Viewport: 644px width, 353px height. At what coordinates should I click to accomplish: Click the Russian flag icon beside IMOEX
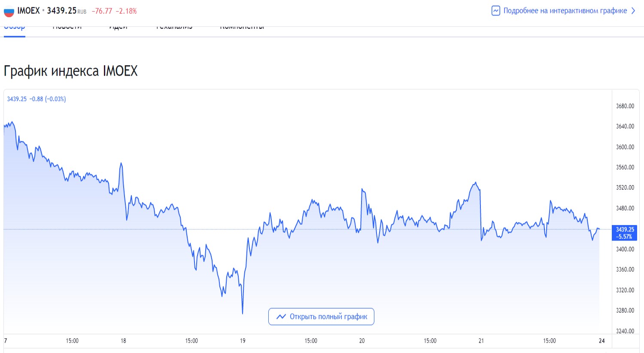(x=9, y=11)
